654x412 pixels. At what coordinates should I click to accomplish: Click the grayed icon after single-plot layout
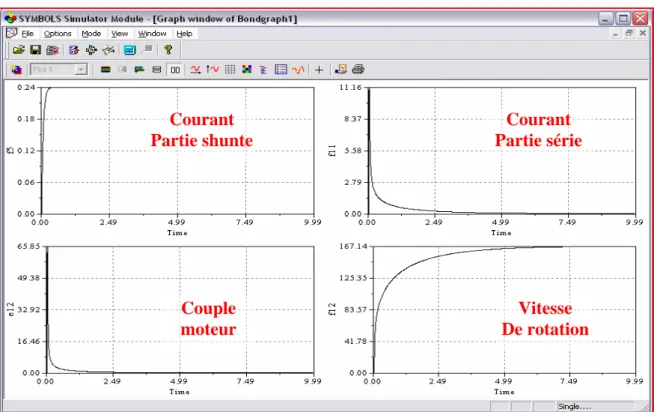[123, 70]
